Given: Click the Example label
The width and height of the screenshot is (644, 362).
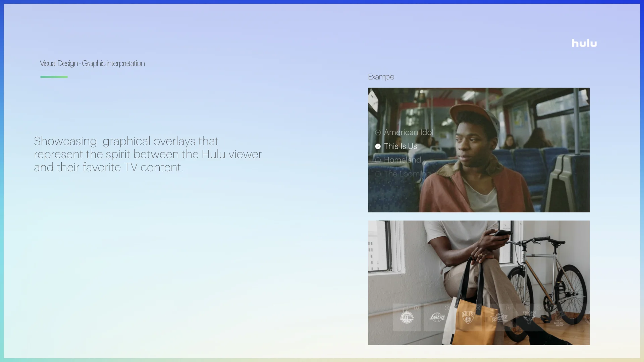Looking at the screenshot, I should click(381, 77).
